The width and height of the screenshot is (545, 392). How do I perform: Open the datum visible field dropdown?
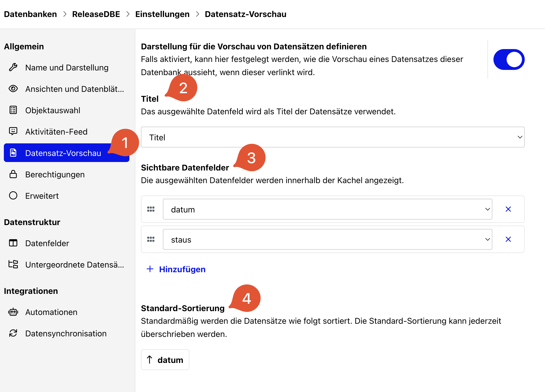(x=327, y=209)
